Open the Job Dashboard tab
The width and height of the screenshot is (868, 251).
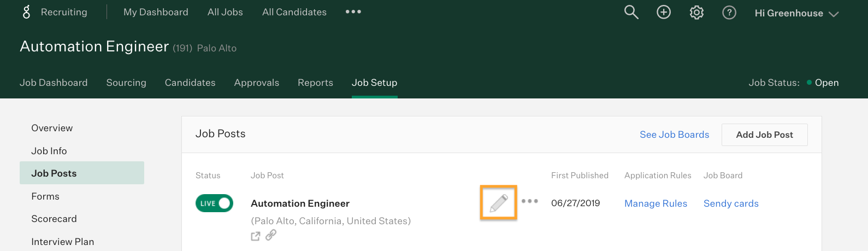(x=54, y=83)
